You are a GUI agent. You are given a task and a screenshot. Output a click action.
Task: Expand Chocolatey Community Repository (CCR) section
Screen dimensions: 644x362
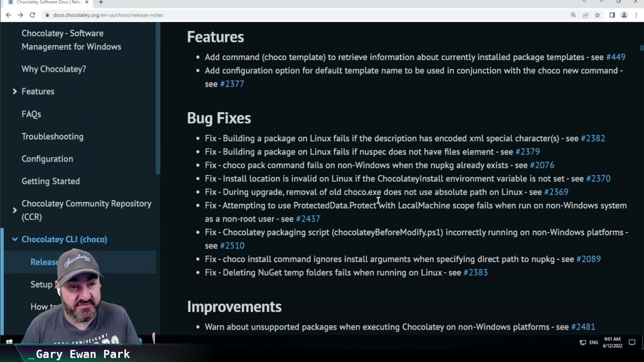[x=15, y=210]
